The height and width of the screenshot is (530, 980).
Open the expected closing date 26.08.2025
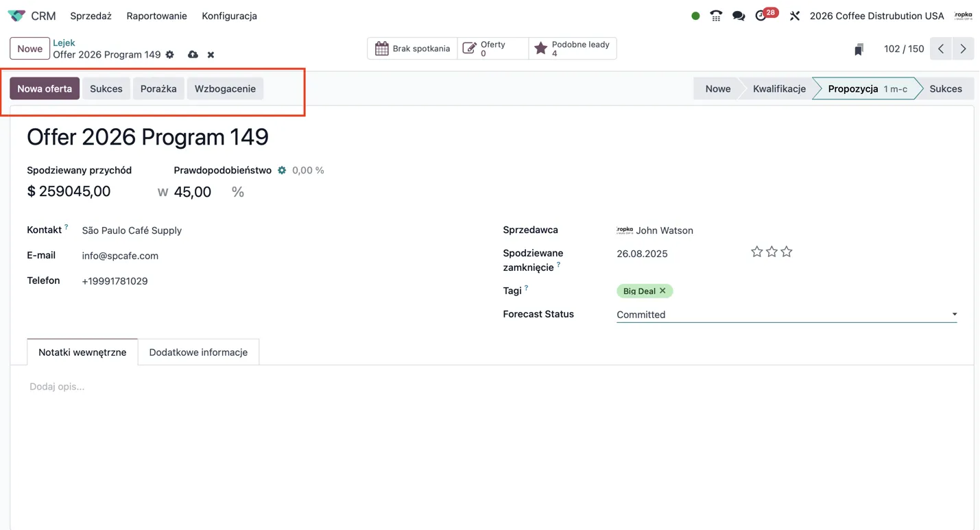pos(642,254)
